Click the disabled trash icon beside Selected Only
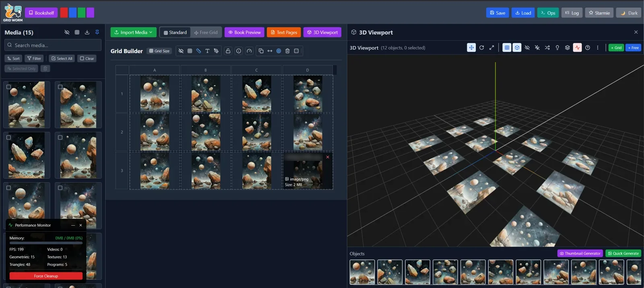The height and width of the screenshot is (288, 644). point(45,68)
